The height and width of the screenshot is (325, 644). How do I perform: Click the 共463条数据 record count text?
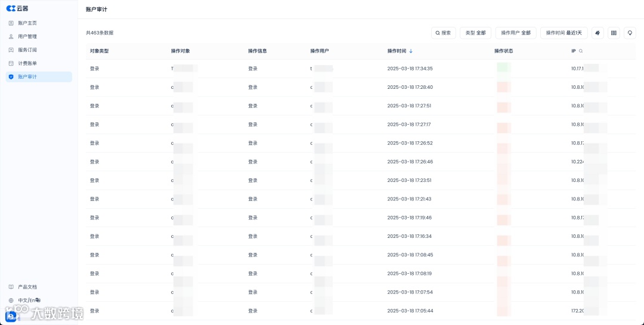pyautogui.click(x=100, y=33)
